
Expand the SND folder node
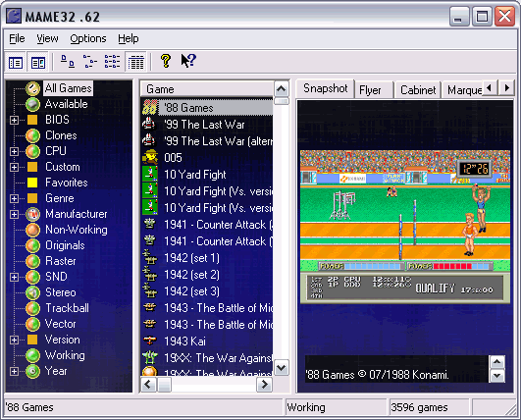pyautogui.click(x=14, y=277)
